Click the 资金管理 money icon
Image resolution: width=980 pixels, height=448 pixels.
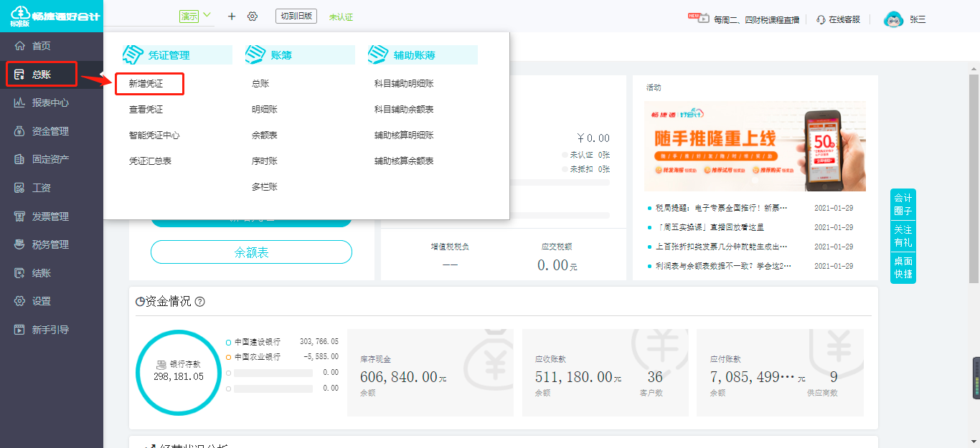tap(19, 131)
